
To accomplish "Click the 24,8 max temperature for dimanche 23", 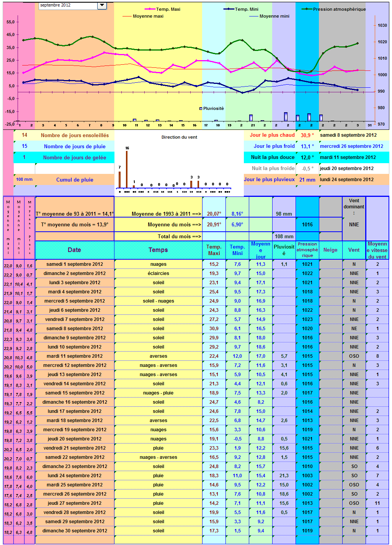I will coord(214,466).
